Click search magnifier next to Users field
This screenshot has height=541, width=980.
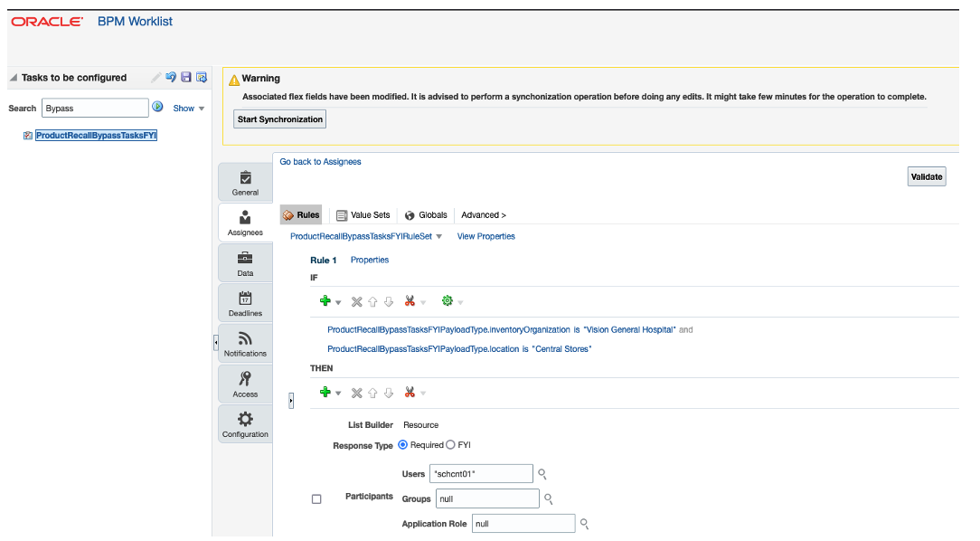coord(542,474)
